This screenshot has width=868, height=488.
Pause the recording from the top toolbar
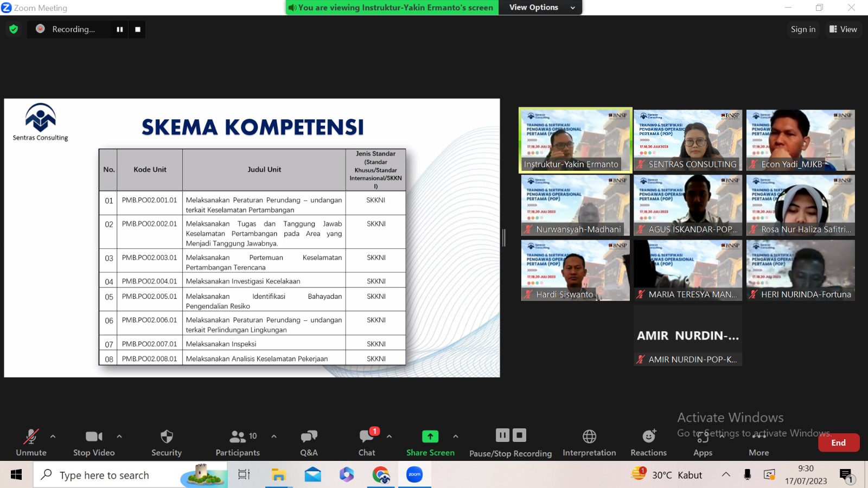point(119,29)
